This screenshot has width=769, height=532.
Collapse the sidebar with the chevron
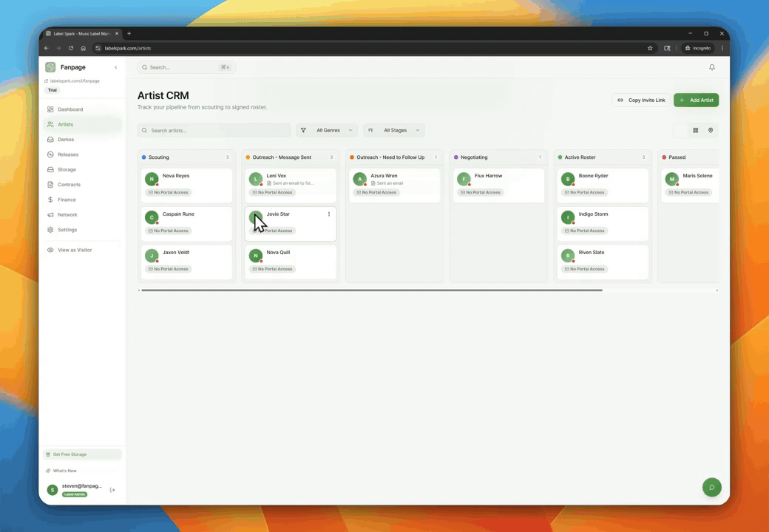click(x=115, y=67)
